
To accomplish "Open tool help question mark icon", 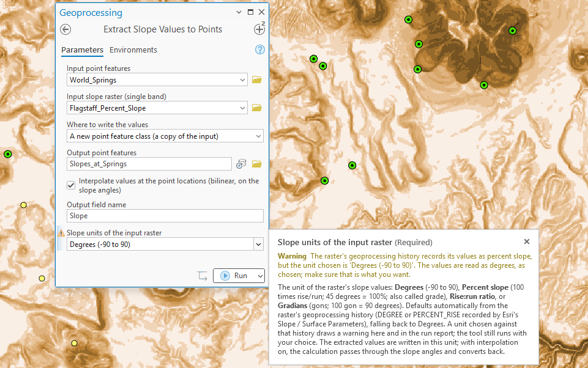I will (259, 50).
